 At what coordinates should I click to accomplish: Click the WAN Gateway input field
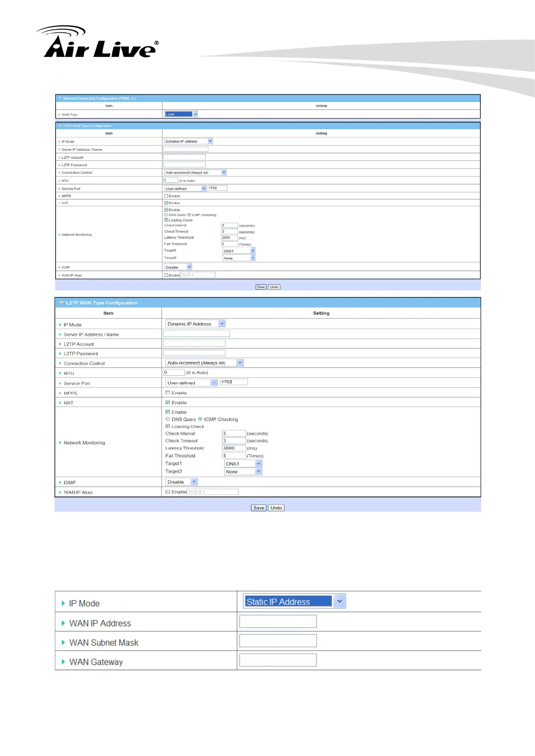[x=278, y=660]
